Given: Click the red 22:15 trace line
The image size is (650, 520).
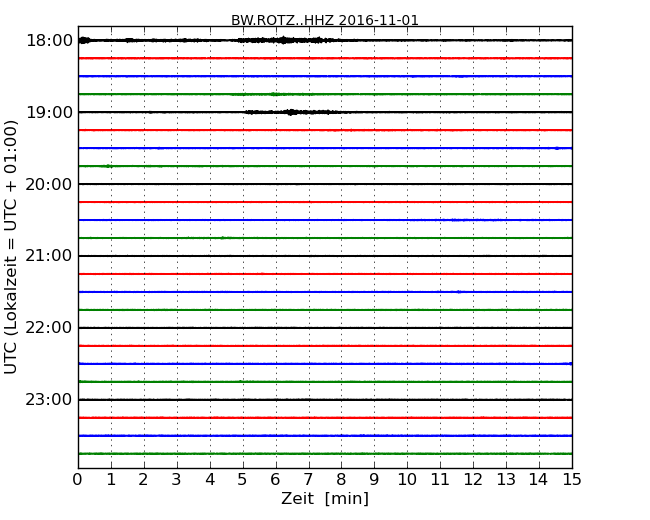Looking at the screenshot, I should (325, 345).
